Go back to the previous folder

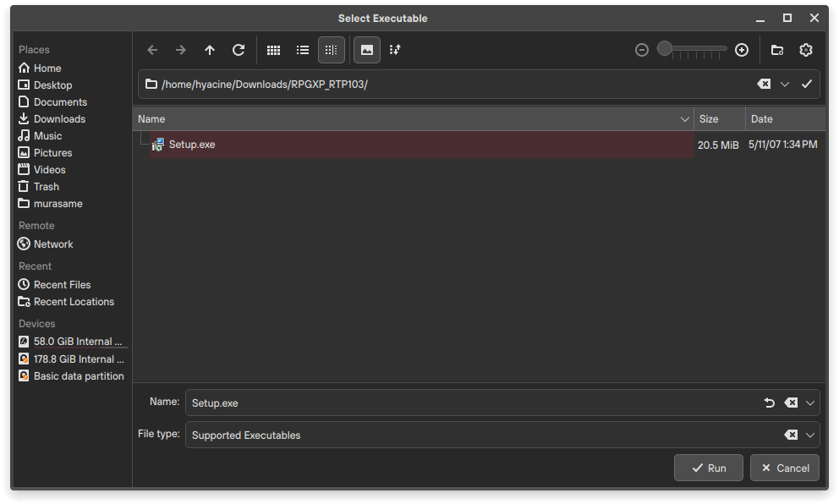coord(152,50)
